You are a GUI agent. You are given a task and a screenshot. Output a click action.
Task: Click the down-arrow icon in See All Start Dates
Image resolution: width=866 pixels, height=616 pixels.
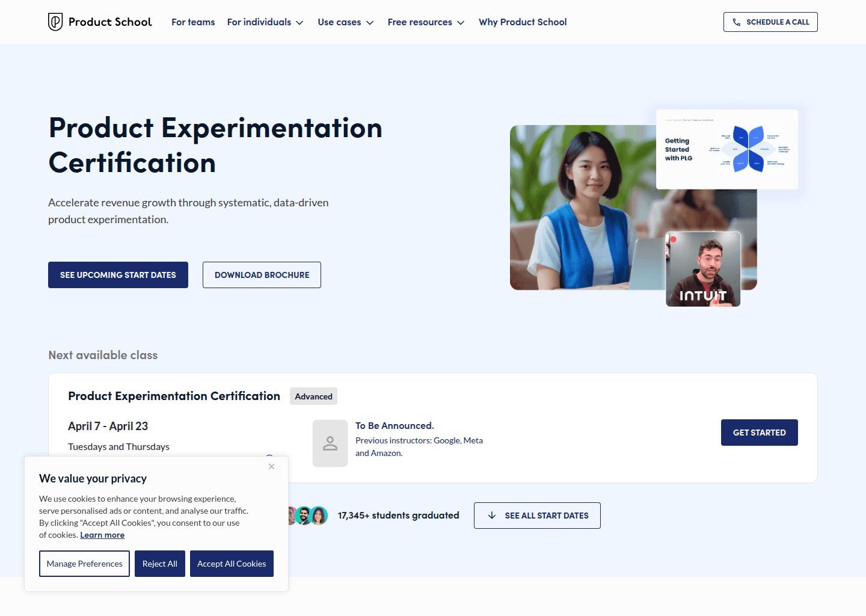493,516
